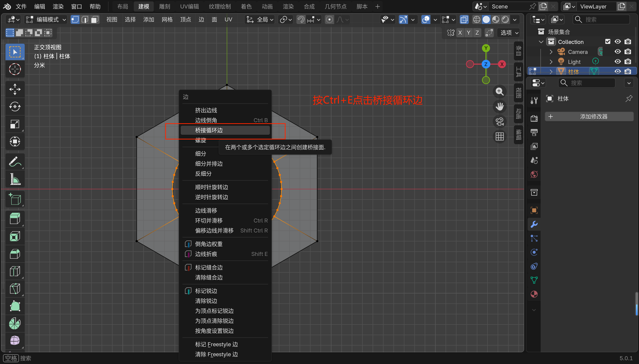Toggle camera view icon in viewport
Screen dimensions: 639x364
[499, 122]
